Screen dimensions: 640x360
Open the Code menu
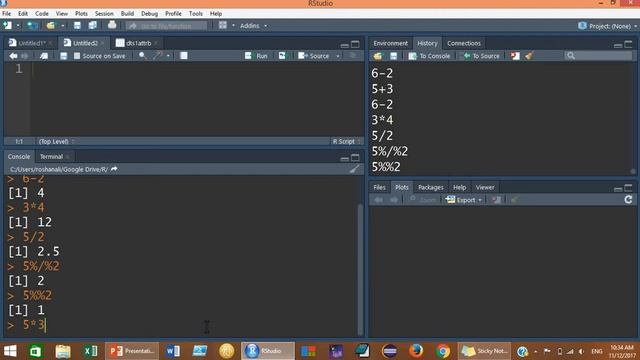pyautogui.click(x=42, y=13)
